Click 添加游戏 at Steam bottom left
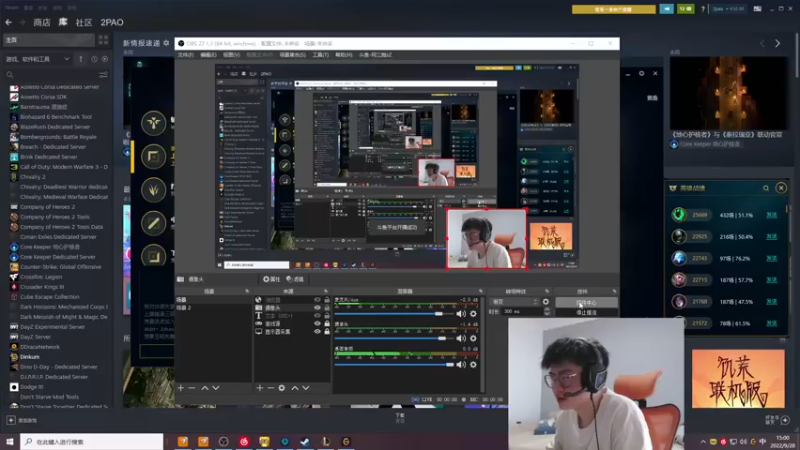Viewport: 800px width, 450px height. 22,420
